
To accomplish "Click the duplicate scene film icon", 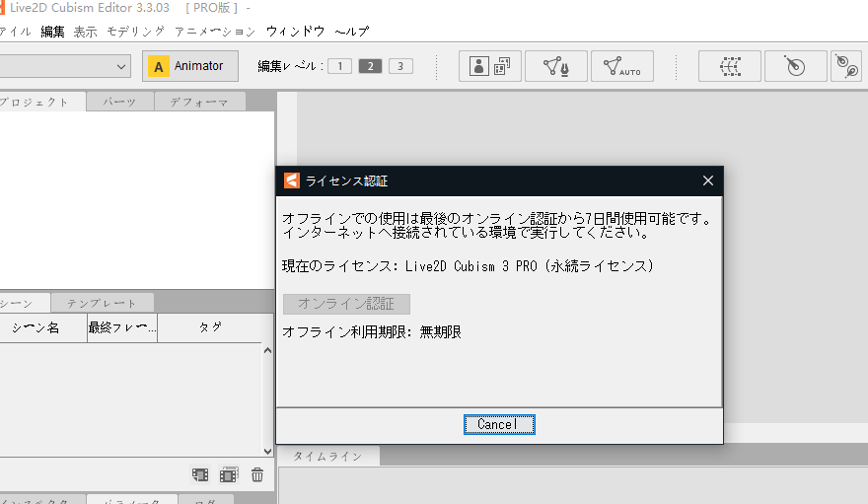I will (x=229, y=474).
